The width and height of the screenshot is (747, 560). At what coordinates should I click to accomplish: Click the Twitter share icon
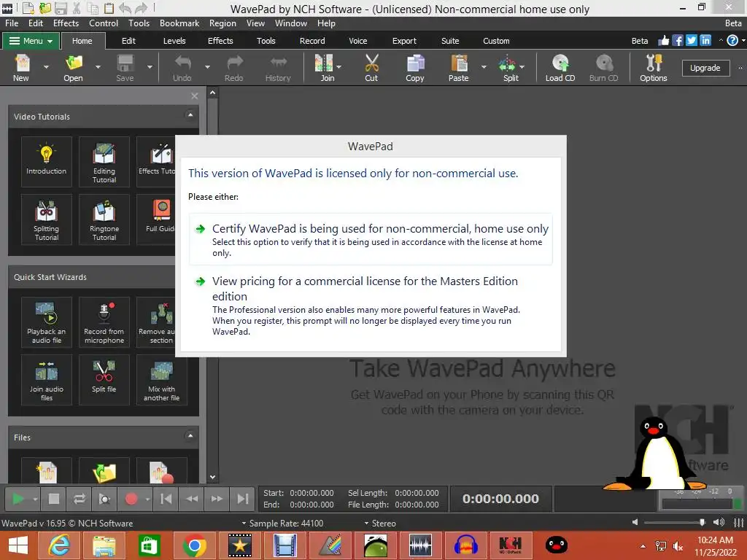692,41
